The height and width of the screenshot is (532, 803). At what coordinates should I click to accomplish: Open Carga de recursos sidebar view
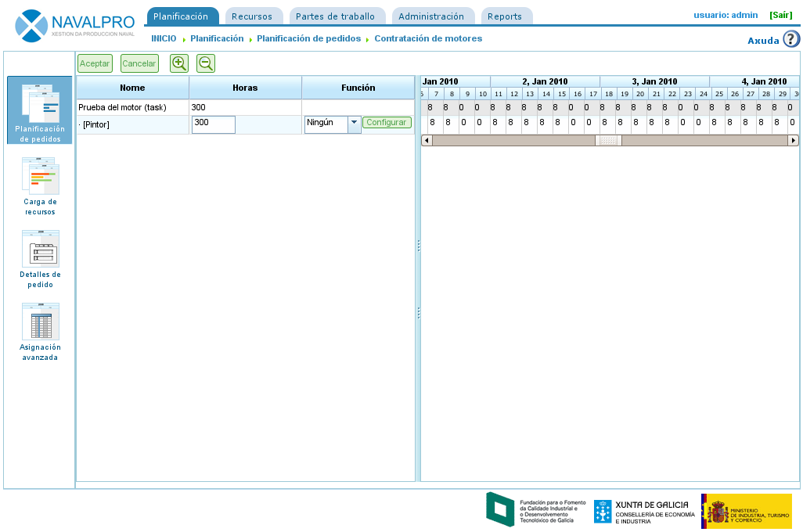[40, 185]
